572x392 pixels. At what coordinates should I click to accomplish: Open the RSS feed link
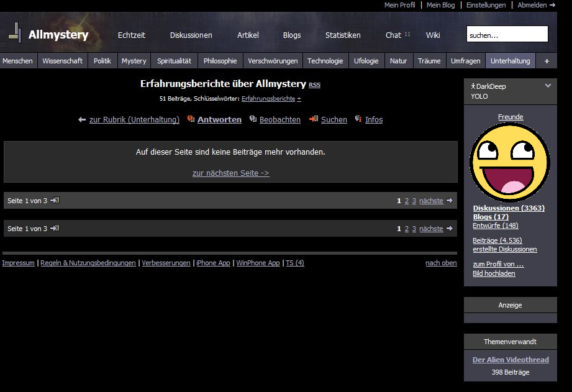[314, 84]
